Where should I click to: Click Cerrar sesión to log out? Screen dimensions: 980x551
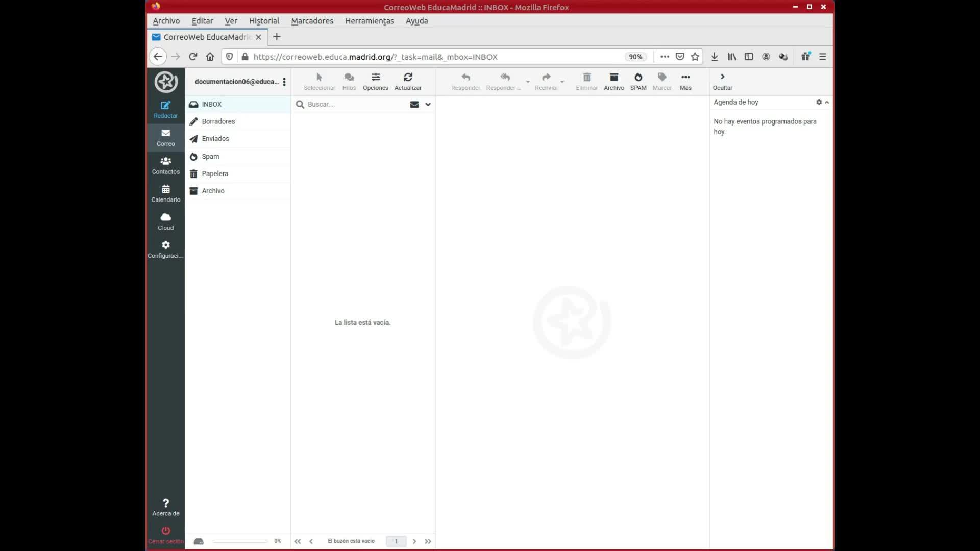click(x=165, y=534)
